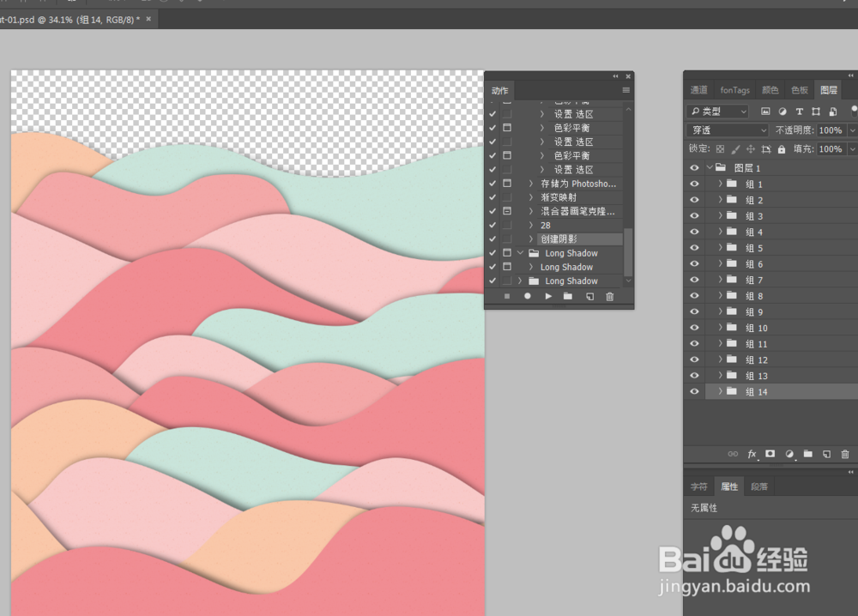Click the Add layer mask icon

(770, 454)
